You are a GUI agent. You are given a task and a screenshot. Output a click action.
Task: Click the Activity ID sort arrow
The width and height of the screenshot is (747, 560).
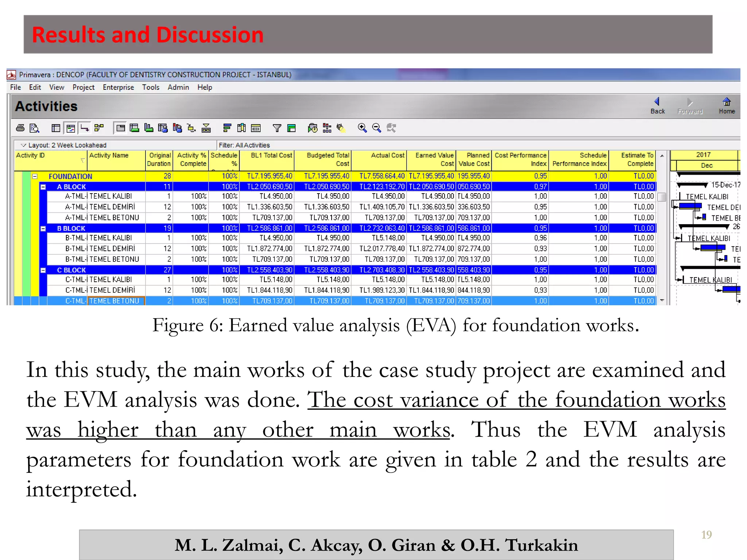tap(83, 160)
